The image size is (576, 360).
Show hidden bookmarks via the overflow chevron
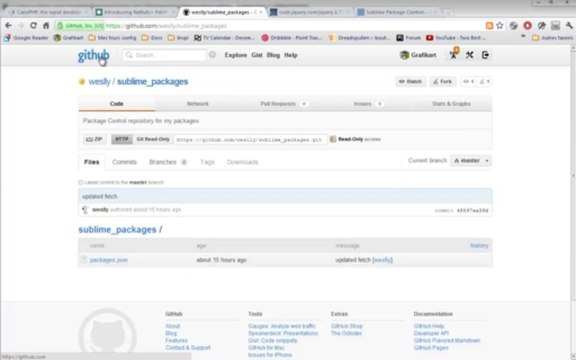click(x=523, y=37)
